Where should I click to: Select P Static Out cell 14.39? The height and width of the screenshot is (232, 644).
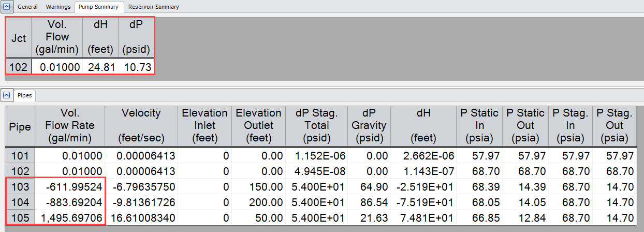point(525,186)
